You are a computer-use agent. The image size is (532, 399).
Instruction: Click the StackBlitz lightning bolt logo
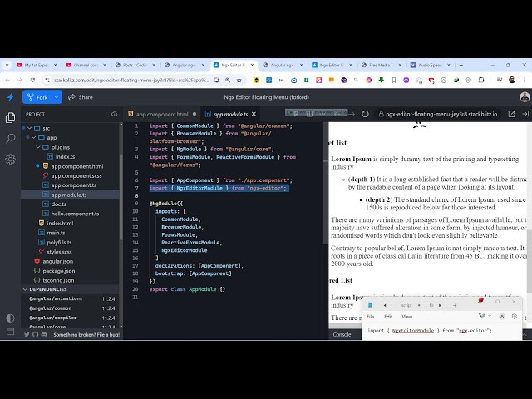click(10, 97)
